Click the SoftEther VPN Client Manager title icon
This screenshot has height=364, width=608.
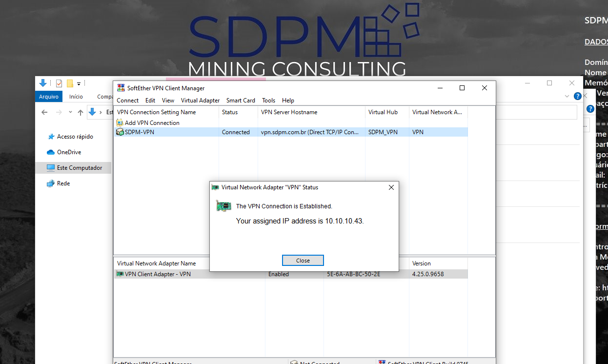(x=121, y=88)
